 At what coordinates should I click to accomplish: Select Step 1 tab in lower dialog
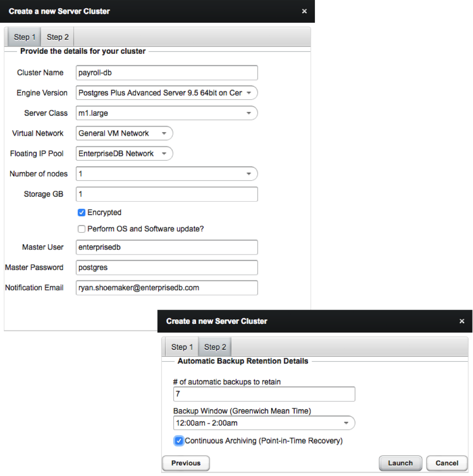182,347
